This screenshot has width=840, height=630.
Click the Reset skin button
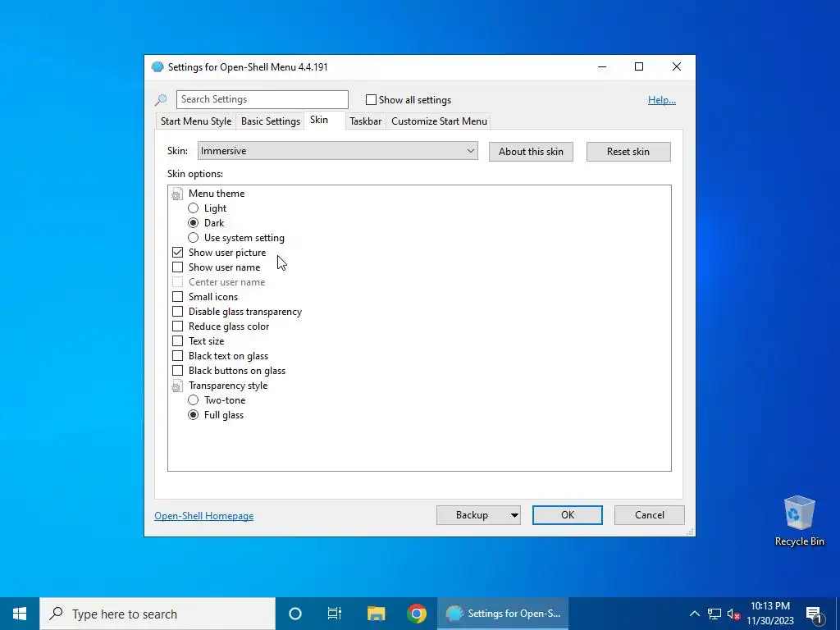click(628, 152)
